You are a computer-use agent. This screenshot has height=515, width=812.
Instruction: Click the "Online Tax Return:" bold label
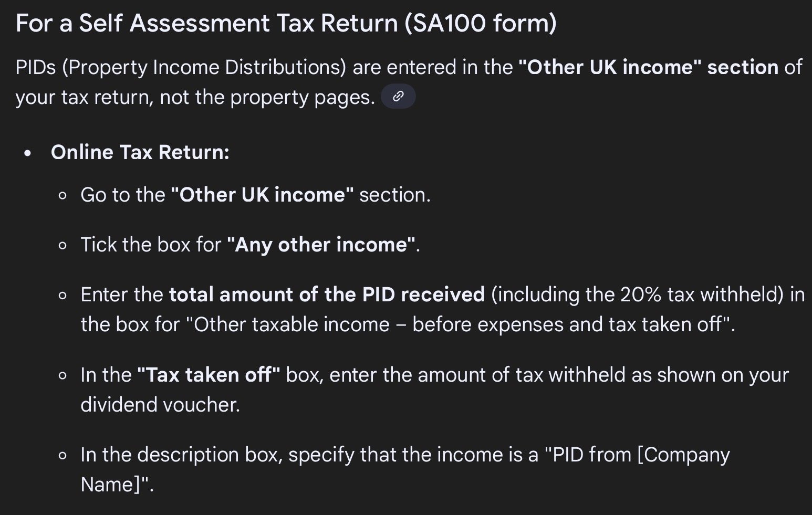click(140, 152)
